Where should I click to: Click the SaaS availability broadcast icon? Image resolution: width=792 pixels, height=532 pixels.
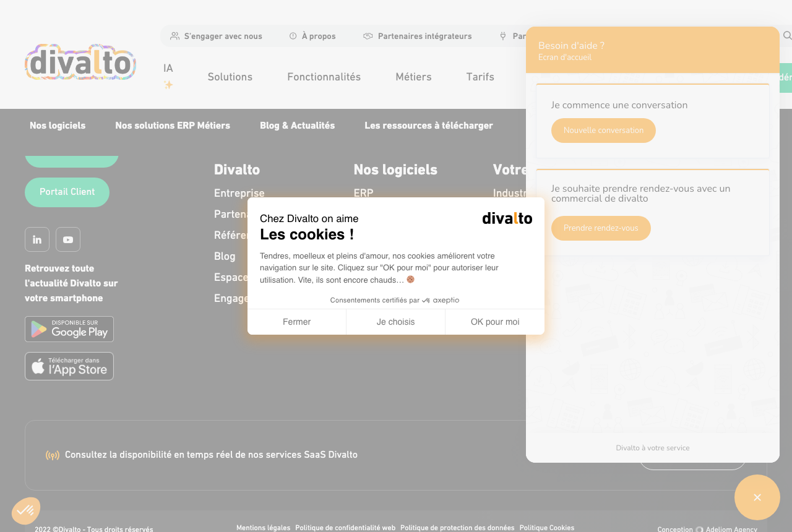tap(53, 455)
